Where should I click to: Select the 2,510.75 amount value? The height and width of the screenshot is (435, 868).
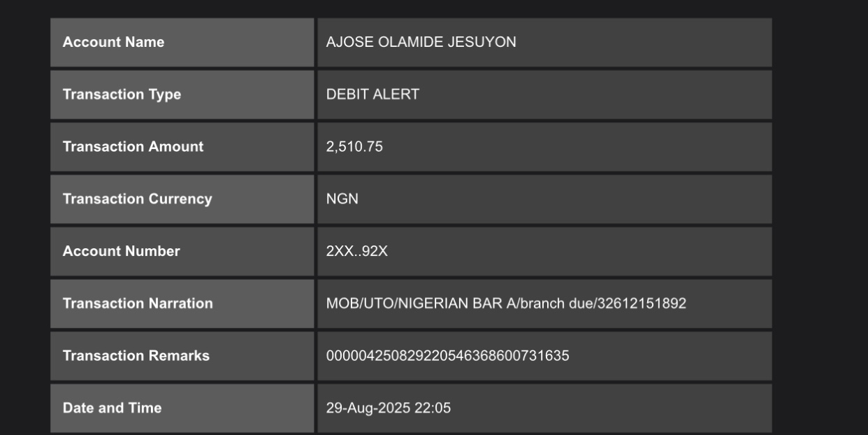pos(354,147)
